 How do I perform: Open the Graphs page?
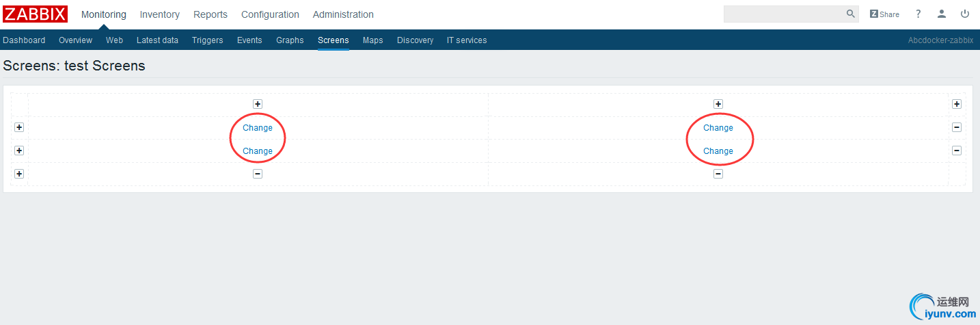(x=290, y=40)
